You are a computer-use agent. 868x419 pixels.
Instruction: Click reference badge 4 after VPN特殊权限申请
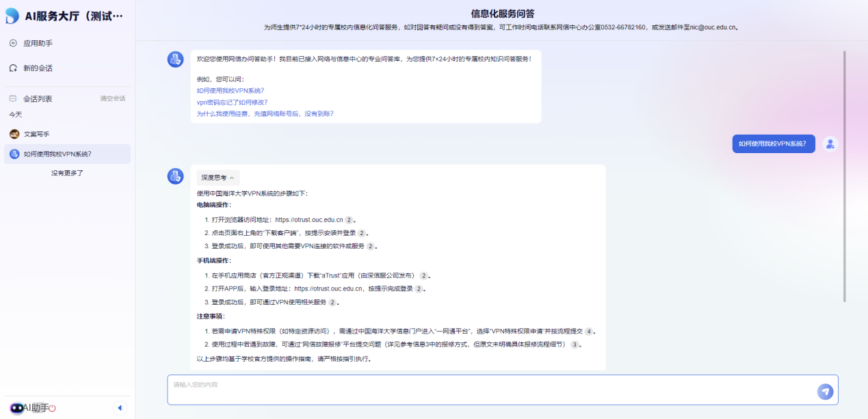[588, 332]
